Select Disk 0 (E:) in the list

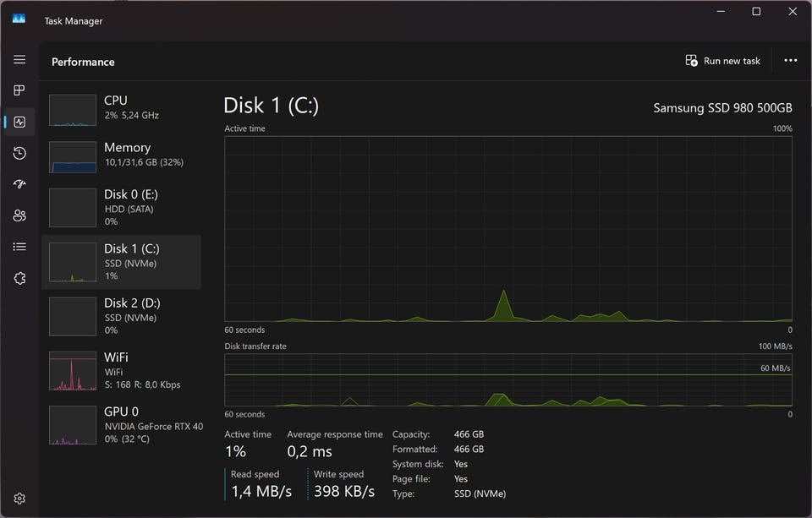(x=122, y=208)
